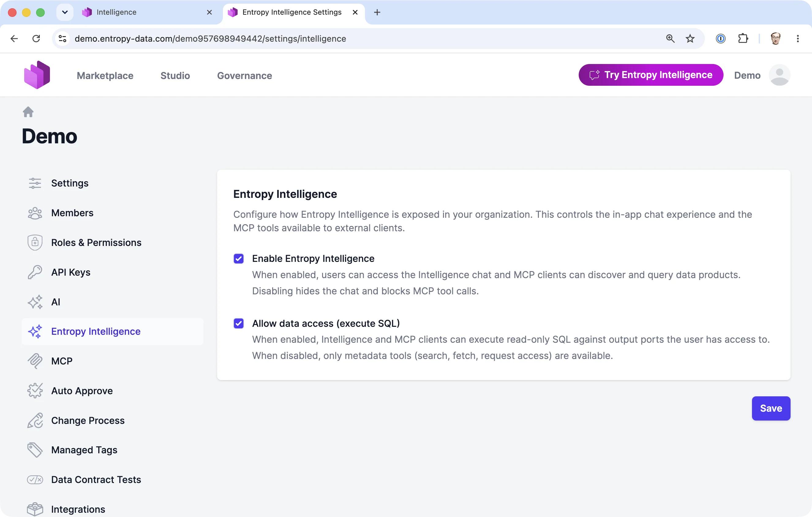812x517 pixels.
Task: Click Try Entropy Intelligence button
Action: tap(650, 75)
